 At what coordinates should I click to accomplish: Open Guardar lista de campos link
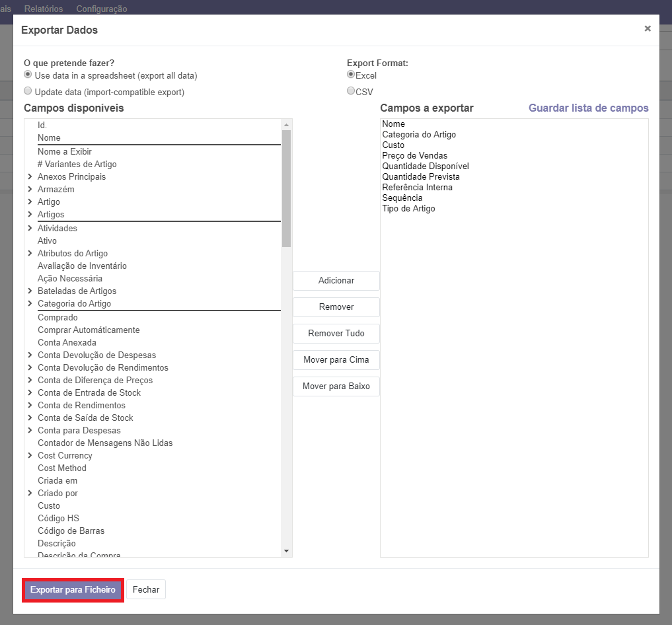[x=588, y=108]
